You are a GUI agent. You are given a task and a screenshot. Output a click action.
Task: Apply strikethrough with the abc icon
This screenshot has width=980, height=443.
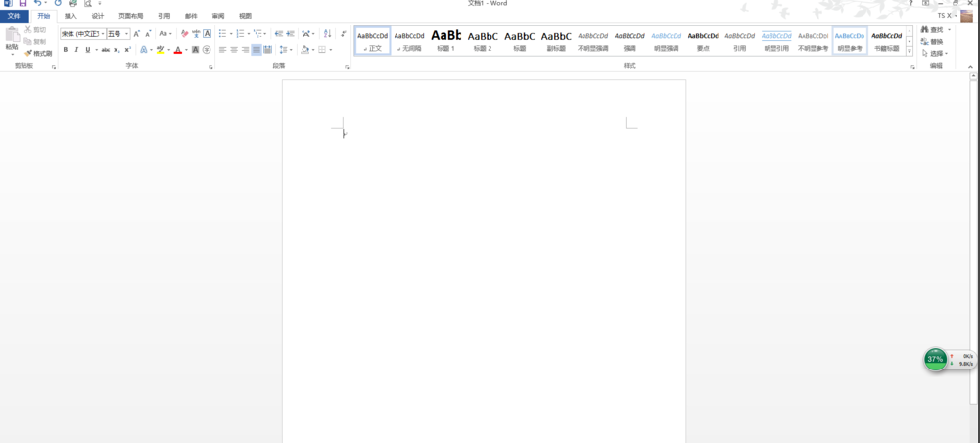[x=105, y=50]
